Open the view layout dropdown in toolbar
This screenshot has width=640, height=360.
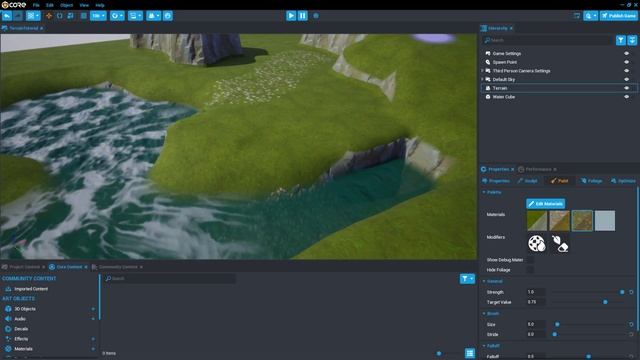pyautogui.click(x=135, y=16)
